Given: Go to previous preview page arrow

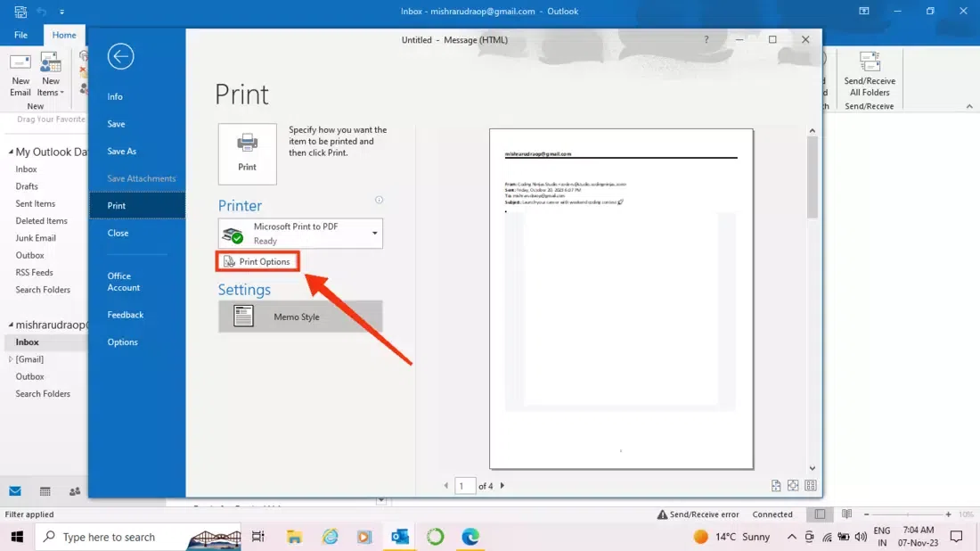Looking at the screenshot, I should point(445,485).
